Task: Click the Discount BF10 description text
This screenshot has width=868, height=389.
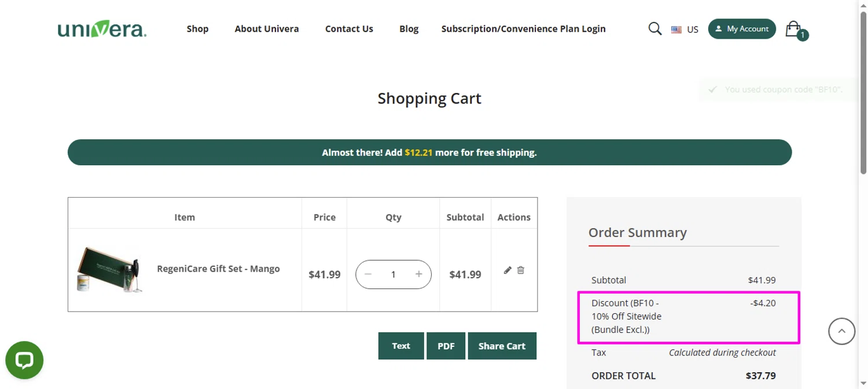Action: [626, 316]
